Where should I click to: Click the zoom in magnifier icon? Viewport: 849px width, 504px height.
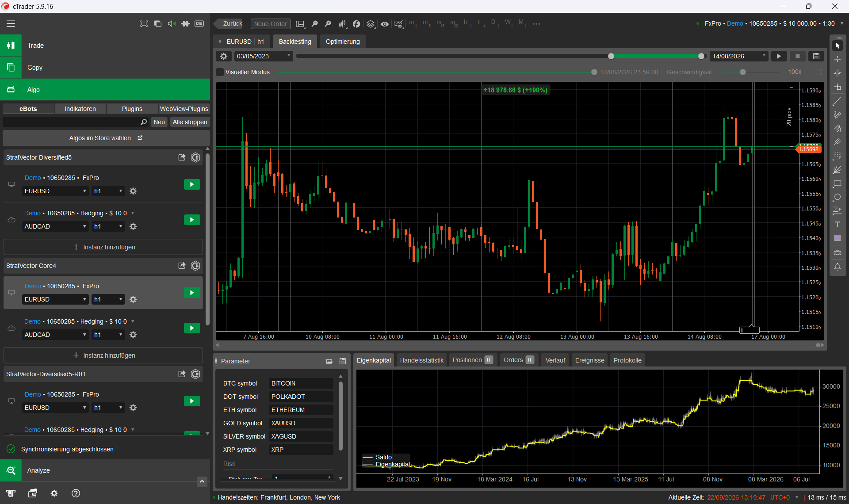point(328,24)
